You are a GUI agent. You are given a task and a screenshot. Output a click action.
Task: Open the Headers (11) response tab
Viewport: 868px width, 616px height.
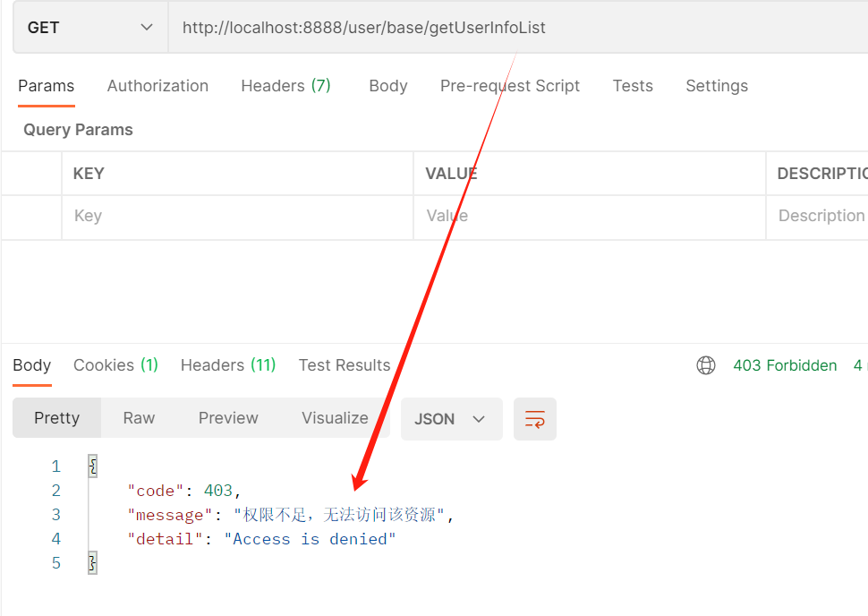[227, 365]
